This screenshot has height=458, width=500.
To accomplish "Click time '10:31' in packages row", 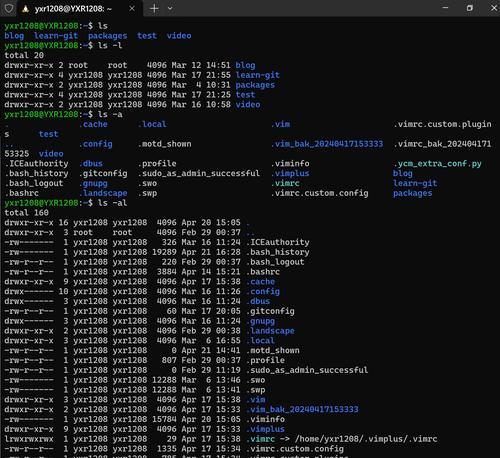I will (218, 85).
